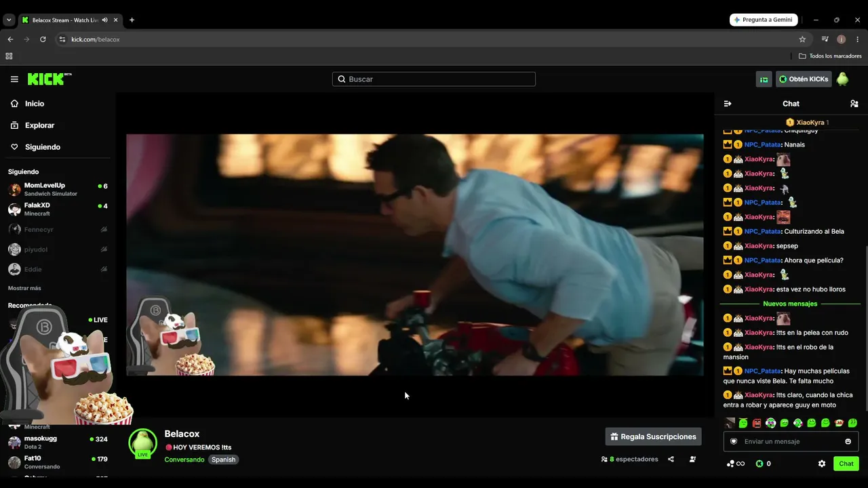Jump to Nuevos mensajes divider label
This screenshot has width=868, height=488.
[x=790, y=304]
